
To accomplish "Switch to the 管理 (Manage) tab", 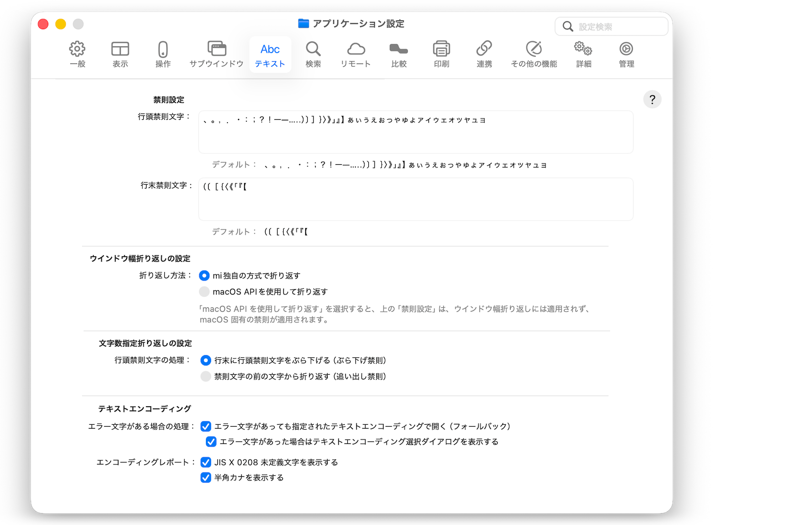I will (626, 54).
